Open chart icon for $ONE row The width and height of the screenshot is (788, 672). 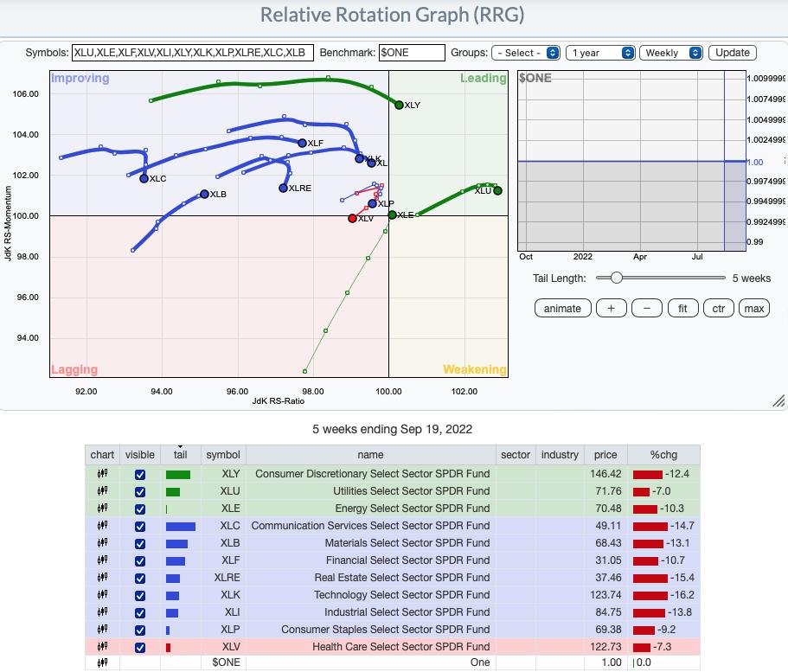pyautogui.click(x=103, y=662)
